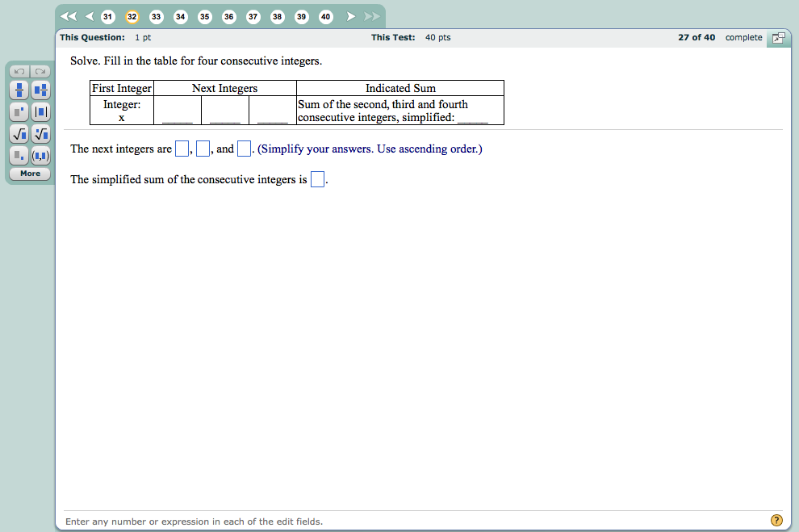Insert a fraction template
The width and height of the screenshot is (799, 532).
click(x=19, y=90)
